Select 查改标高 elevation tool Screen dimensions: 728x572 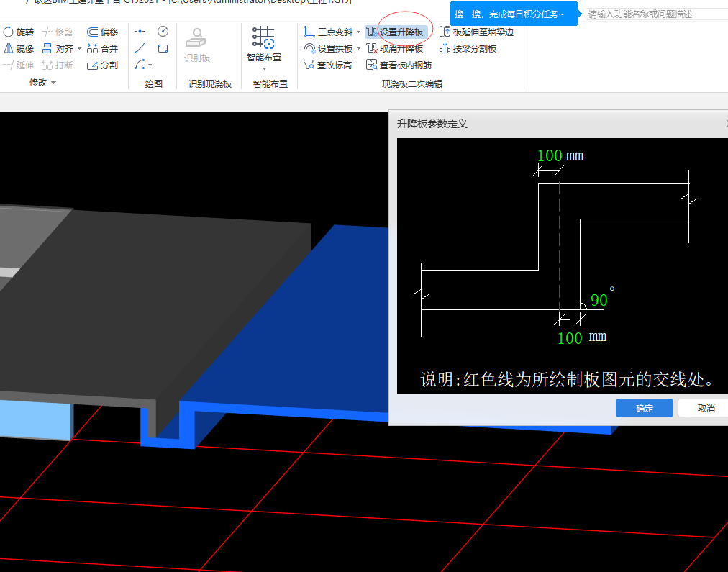(328, 65)
